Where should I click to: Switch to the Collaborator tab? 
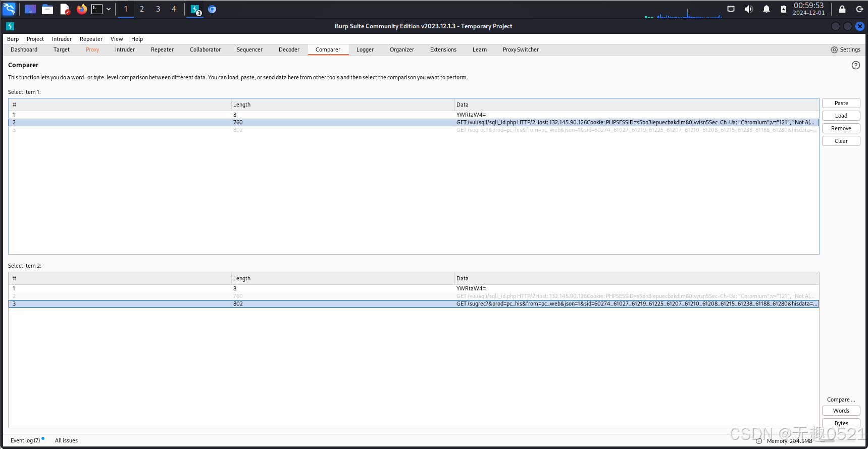click(205, 49)
